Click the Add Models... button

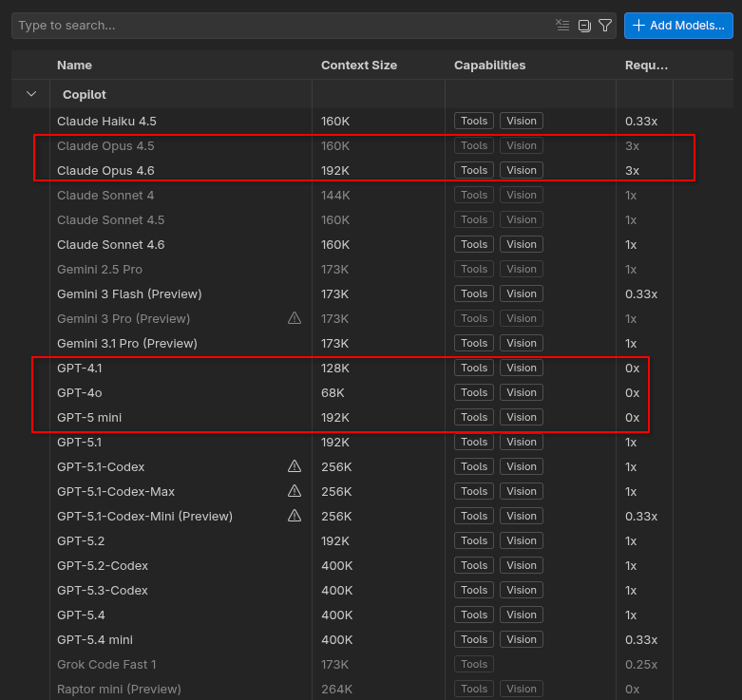(678, 26)
